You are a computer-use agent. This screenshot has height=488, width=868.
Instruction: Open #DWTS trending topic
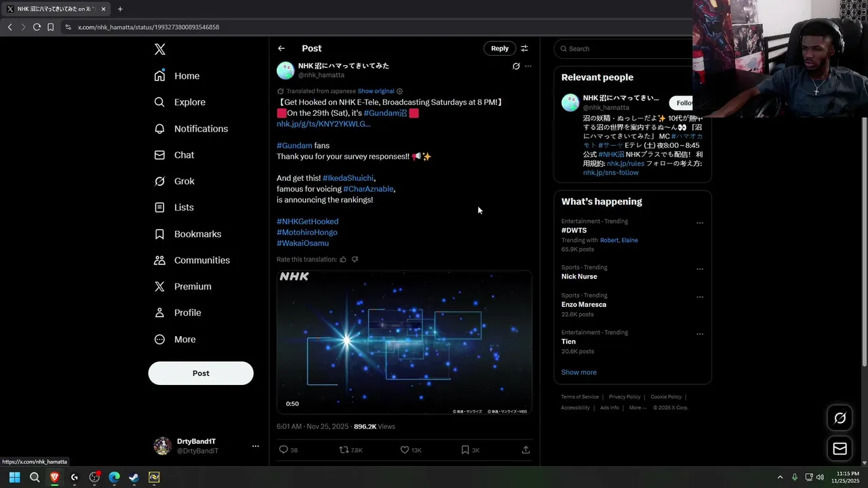coord(574,230)
